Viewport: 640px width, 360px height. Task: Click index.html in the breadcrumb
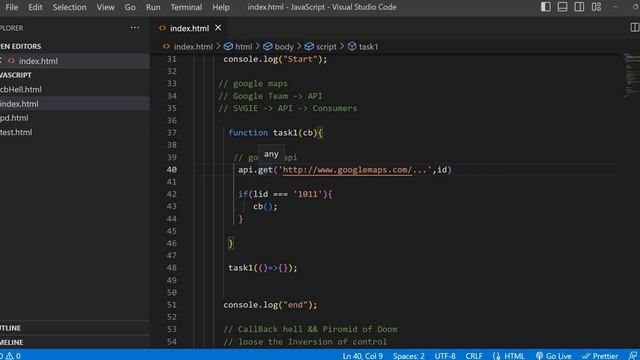click(193, 47)
